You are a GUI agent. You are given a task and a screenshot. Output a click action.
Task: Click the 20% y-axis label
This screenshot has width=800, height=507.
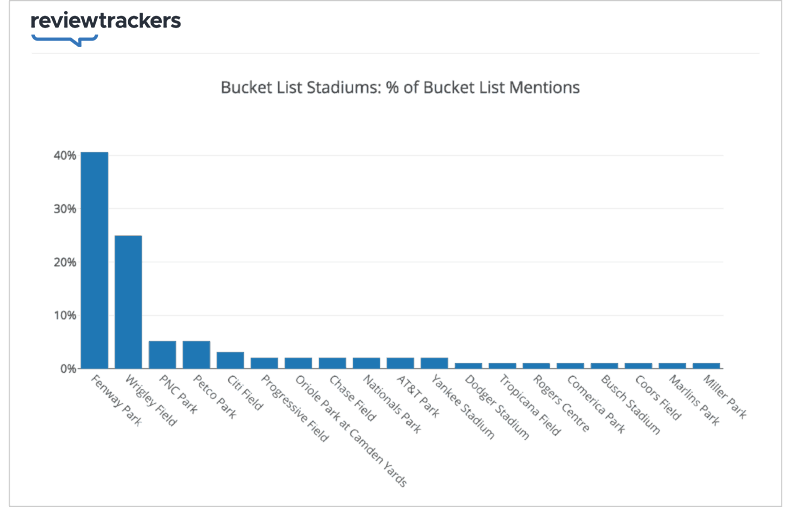point(65,262)
